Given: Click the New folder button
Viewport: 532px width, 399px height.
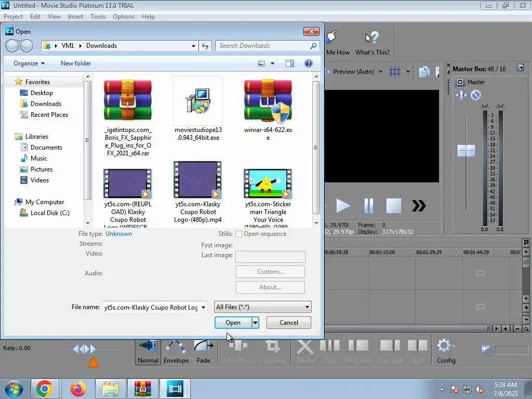Looking at the screenshot, I should [76, 63].
